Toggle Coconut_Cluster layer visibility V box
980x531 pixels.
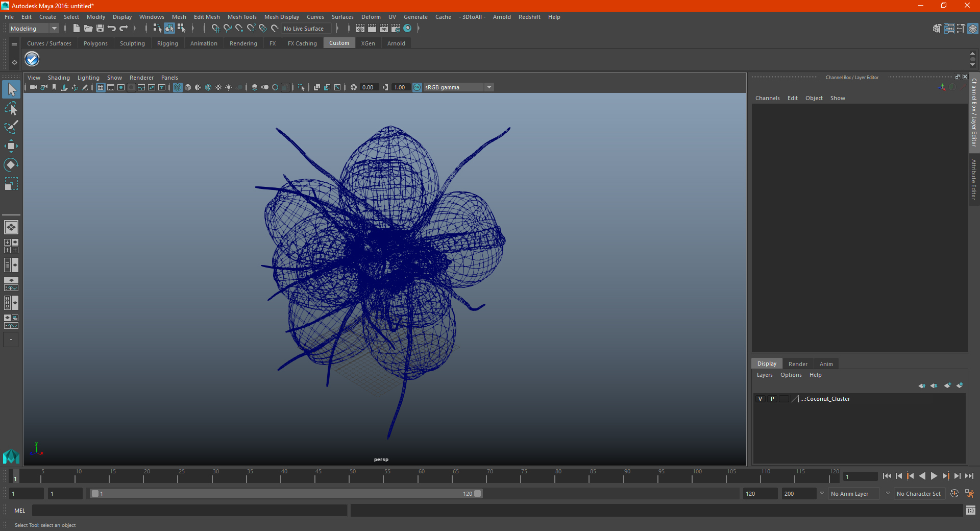click(x=761, y=399)
